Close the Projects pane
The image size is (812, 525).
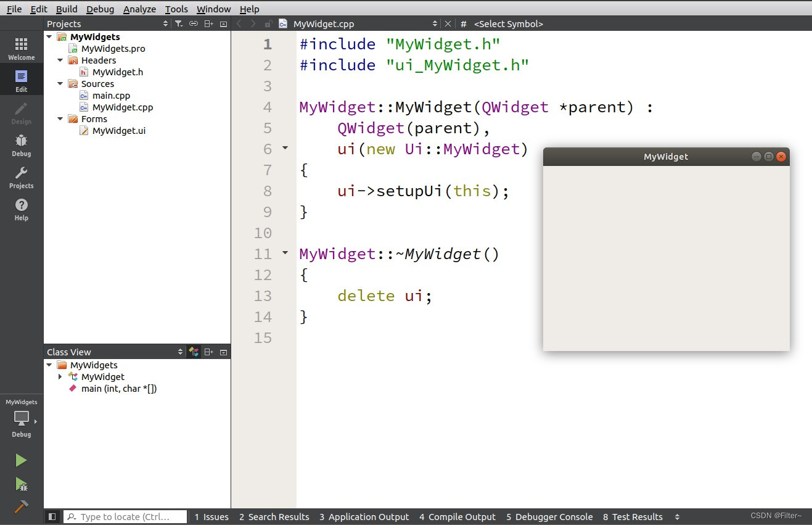click(x=224, y=23)
